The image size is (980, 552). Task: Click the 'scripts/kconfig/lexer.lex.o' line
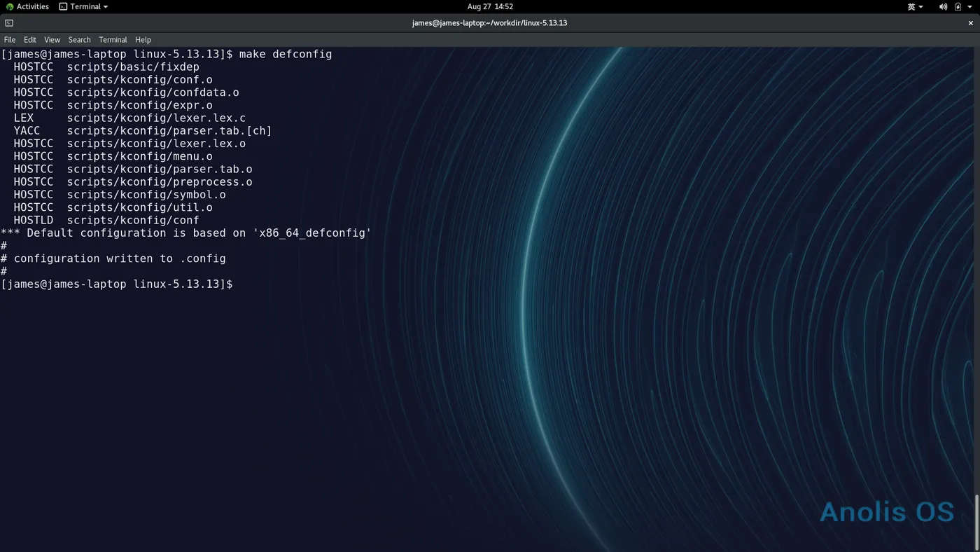(156, 144)
